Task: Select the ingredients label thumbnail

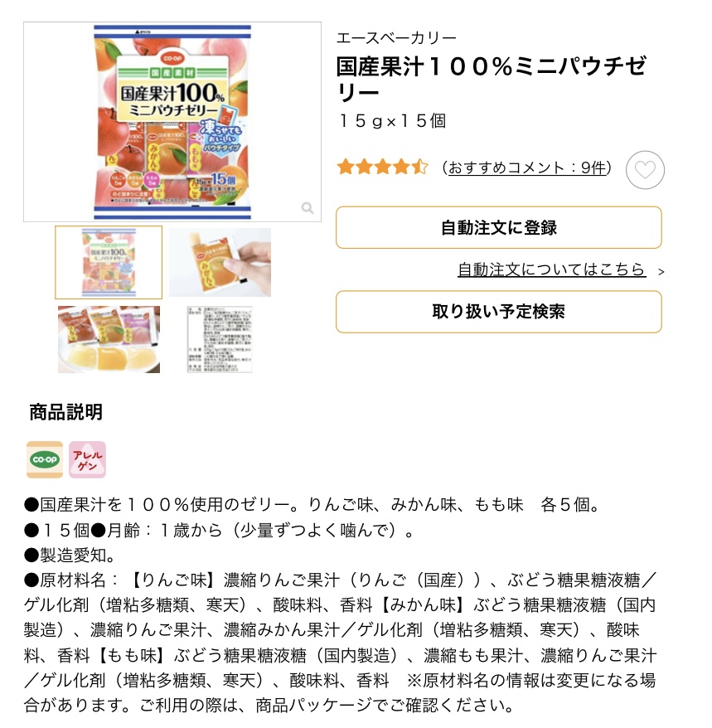Action: (220, 339)
